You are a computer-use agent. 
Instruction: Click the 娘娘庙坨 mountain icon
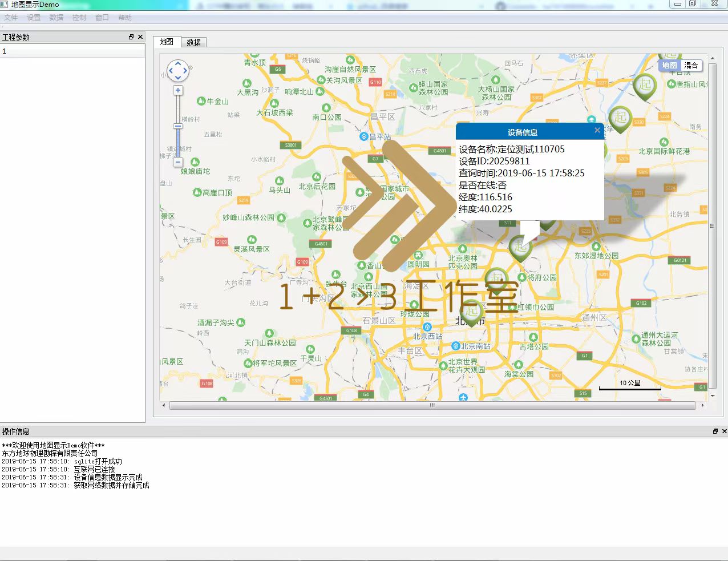[195, 162]
